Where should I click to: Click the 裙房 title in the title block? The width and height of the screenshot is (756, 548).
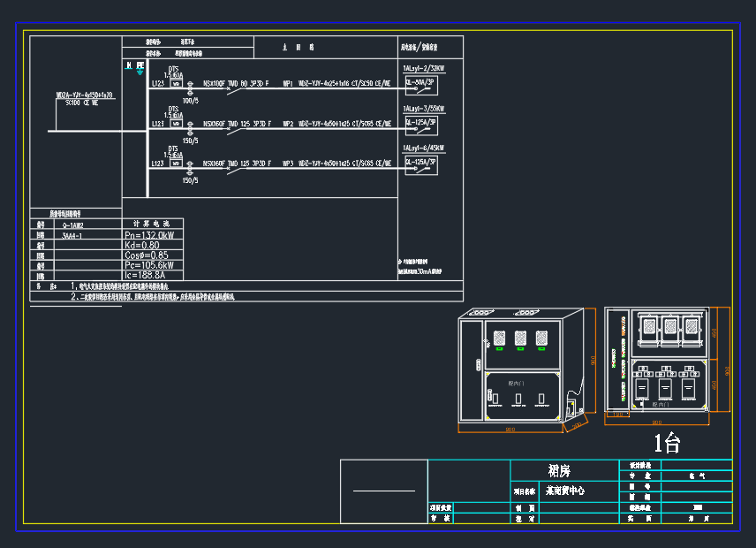coord(559,470)
